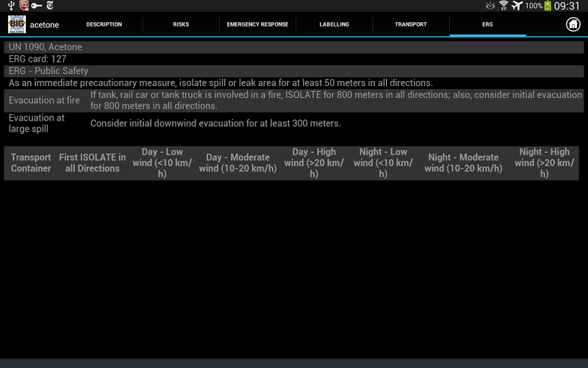Open the Description tab

104,24
